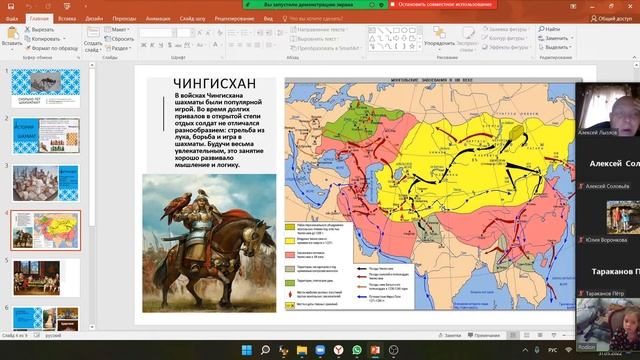The image size is (640, 360).
Task: Switch to the Рецензирование (Review) tab
Action: pos(234,18)
